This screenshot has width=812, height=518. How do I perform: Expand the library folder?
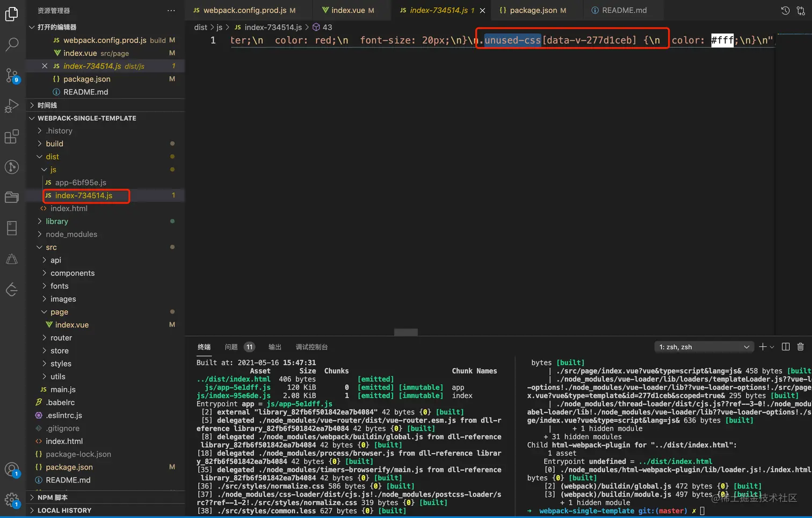(x=106, y=221)
